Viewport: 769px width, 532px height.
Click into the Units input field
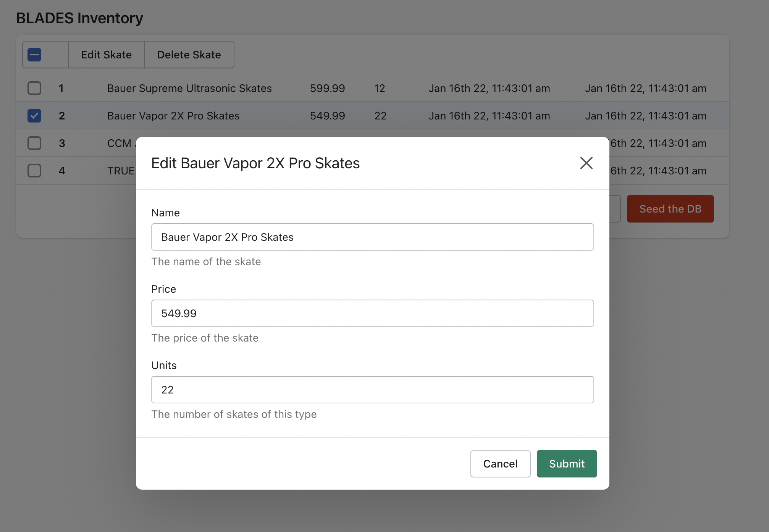pyautogui.click(x=372, y=390)
